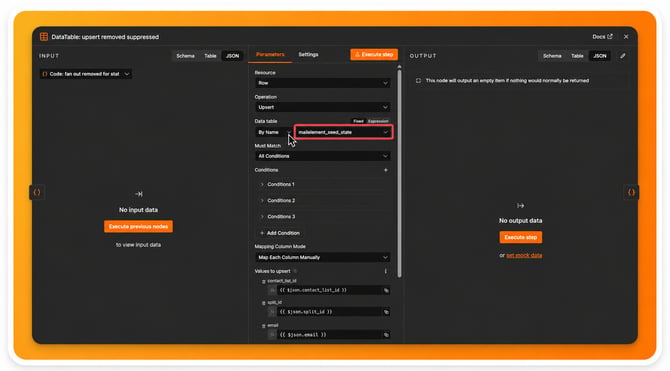
Task: Click the trash icon beside the email label
Action: [x=263, y=326]
